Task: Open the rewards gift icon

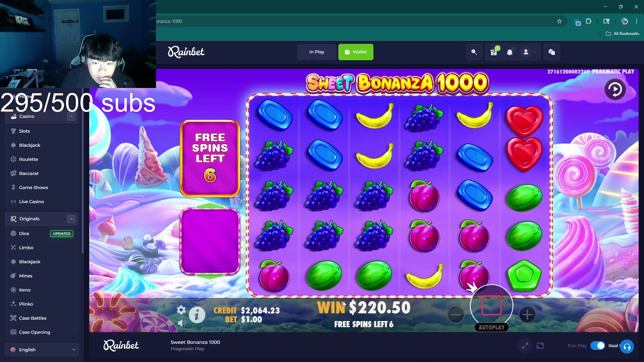Action: (494, 52)
